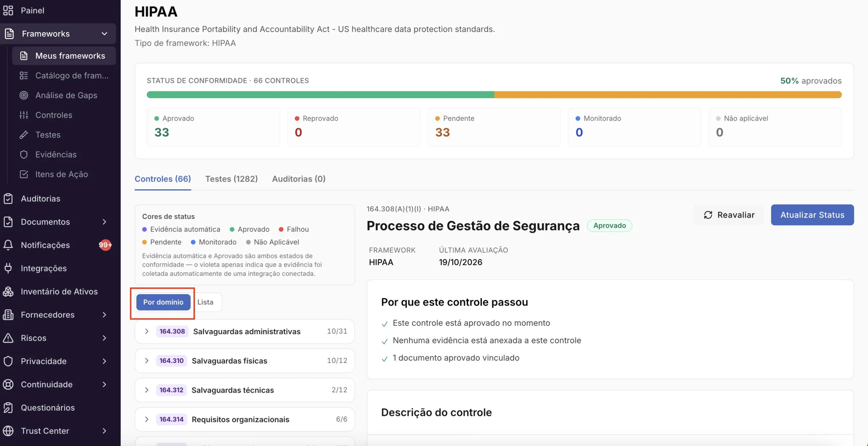Switch view to Lista

205,302
